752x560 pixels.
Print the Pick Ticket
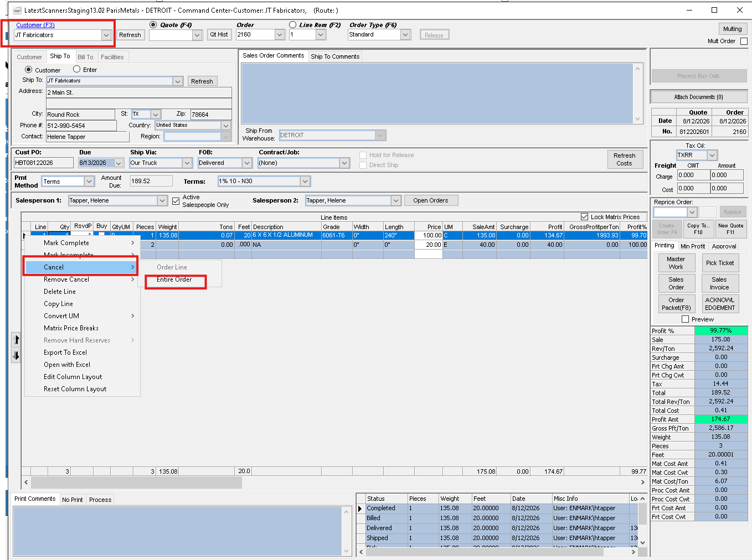pyautogui.click(x=720, y=263)
